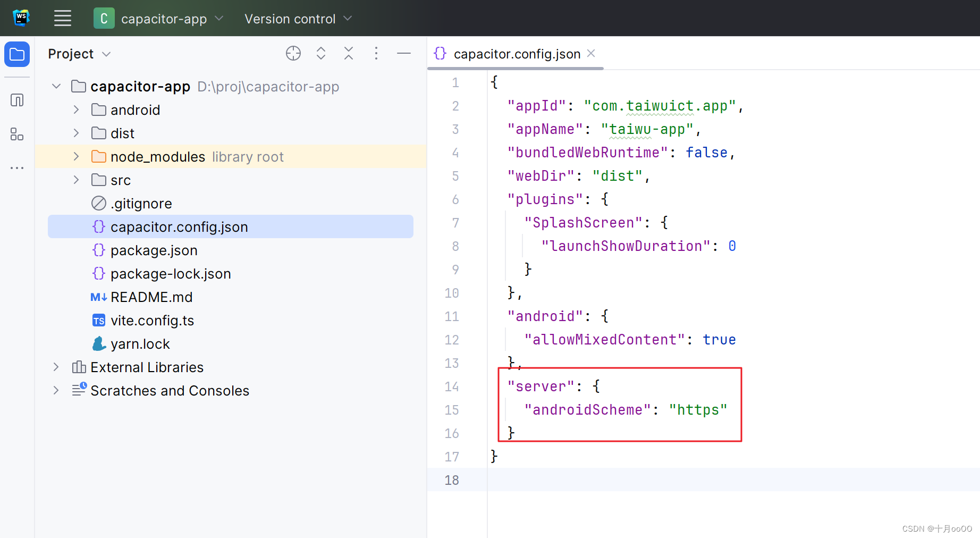Close the capacitor.config.json tab
The height and width of the screenshot is (538, 980).
point(591,53)
